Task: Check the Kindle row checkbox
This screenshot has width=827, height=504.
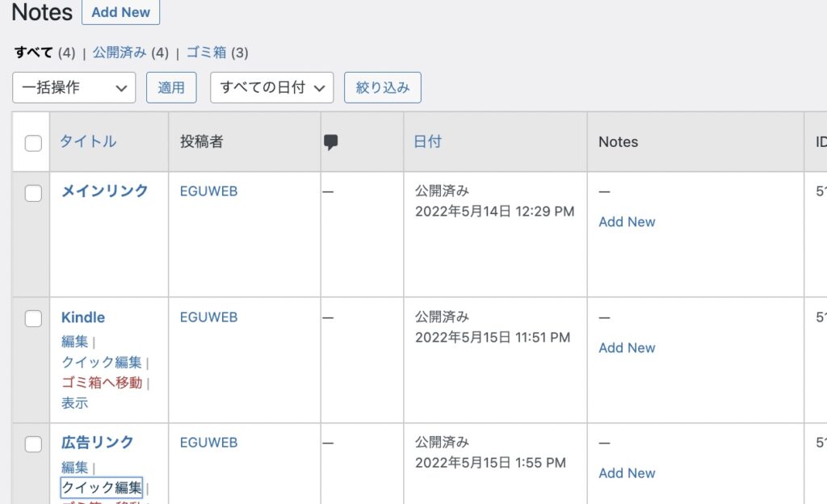Action: (33, 319)
